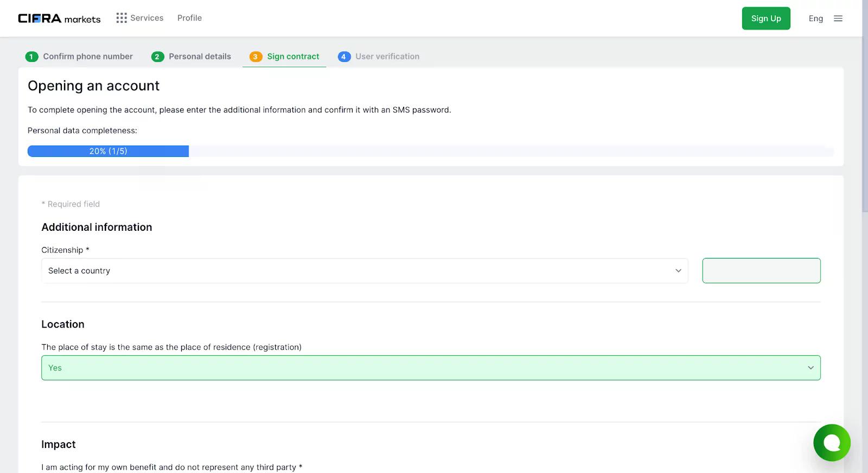Open the Services grid icon
868x473 pixels.
(x=122, y=18)
